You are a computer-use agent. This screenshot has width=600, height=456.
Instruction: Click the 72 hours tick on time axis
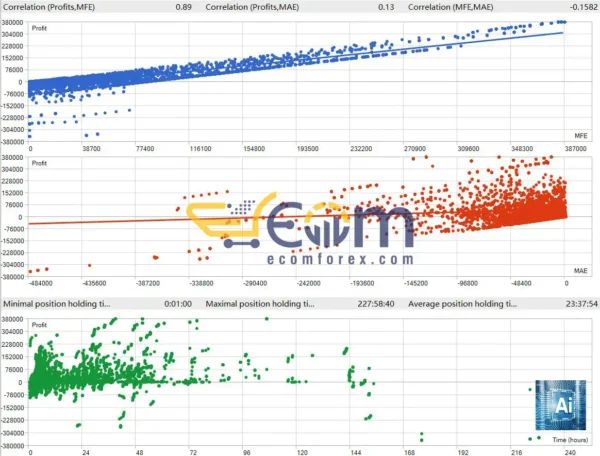coord(193,453)
